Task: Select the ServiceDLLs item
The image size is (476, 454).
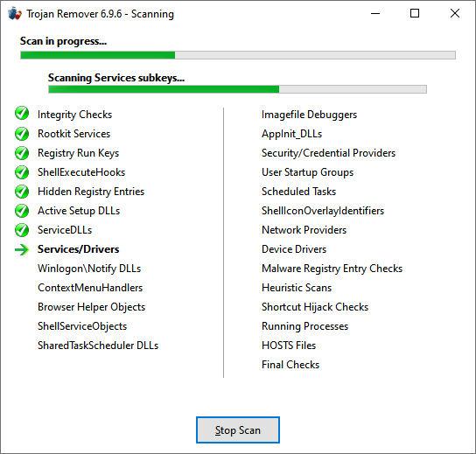Action: pyautogui.click(x=65, y=230)
